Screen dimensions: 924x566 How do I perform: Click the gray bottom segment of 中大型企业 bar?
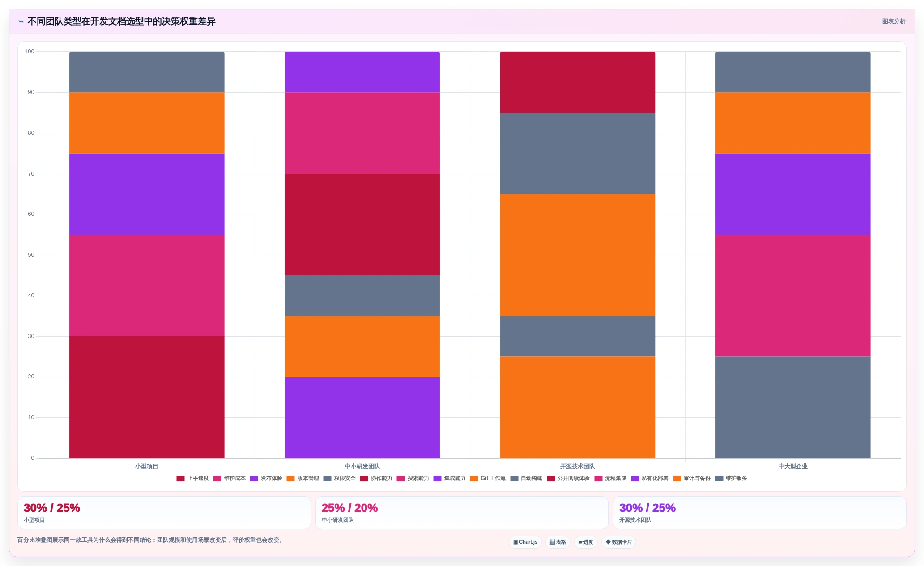click(x=793, y=407)
